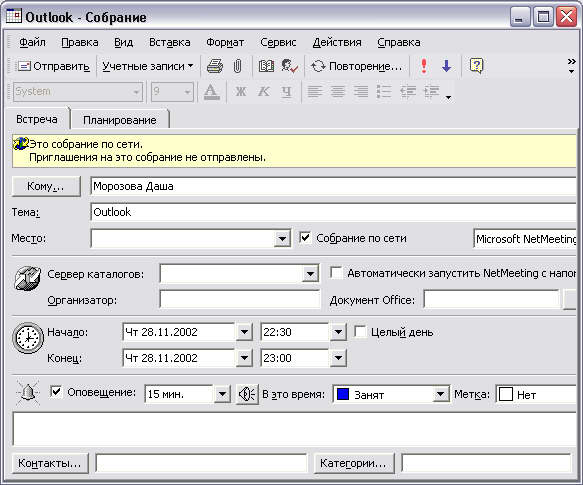Switch to the Планирование tab
The width and height of the screenshot is (583, 485).
pyautogui.click(x=120, y=120)
